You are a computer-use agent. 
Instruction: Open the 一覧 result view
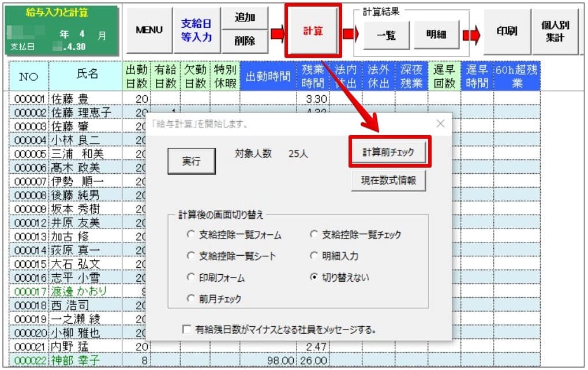(x=386, y=35)
